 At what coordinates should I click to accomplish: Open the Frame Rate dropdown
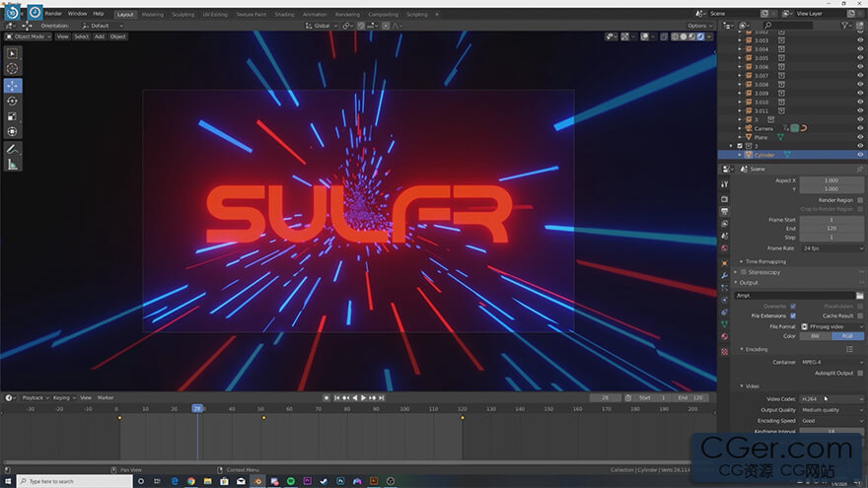click(x=832, y=248)
